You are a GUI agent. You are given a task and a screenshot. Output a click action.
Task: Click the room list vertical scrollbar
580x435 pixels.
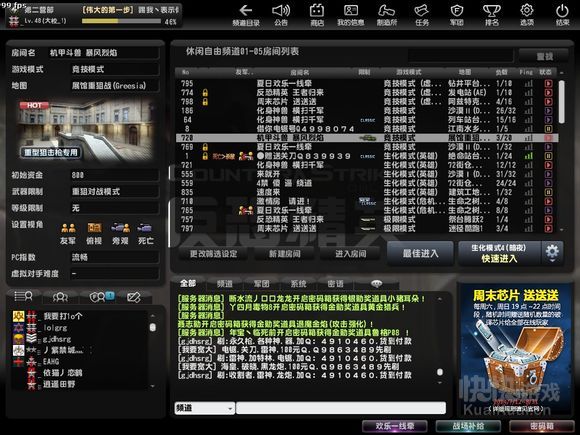562,102
